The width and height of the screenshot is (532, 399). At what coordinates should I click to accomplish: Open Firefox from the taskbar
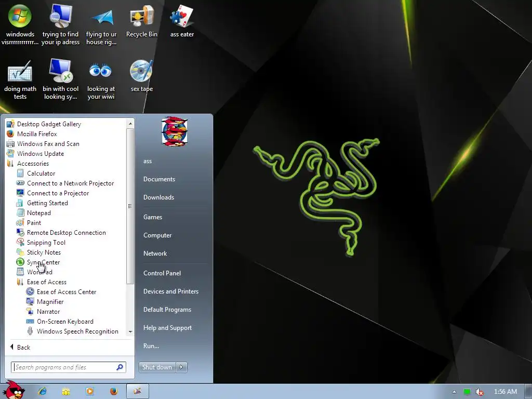coord(114,391)
